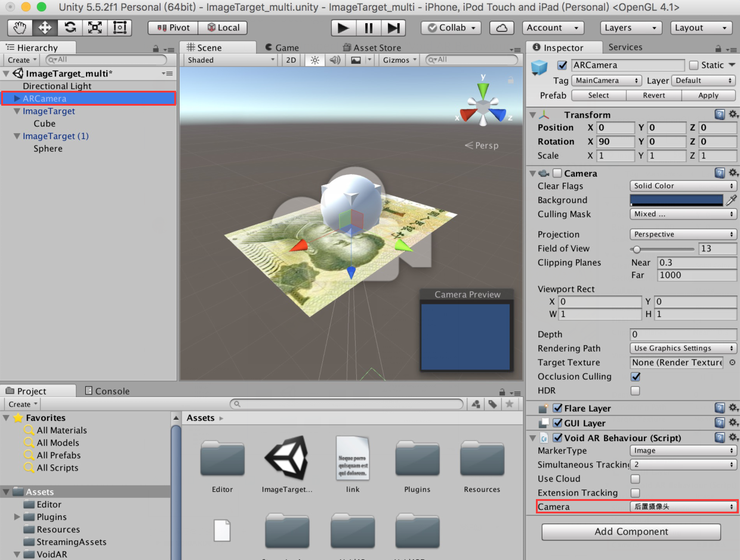Switch to the Console tab
Viewport: 740px width, 560px height.
tap(107, 391)
